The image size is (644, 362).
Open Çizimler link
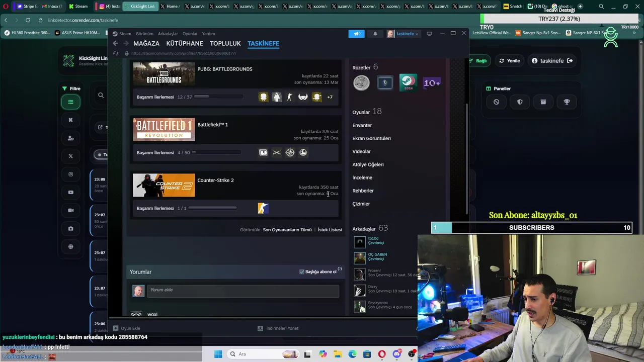tap(361, 204)
